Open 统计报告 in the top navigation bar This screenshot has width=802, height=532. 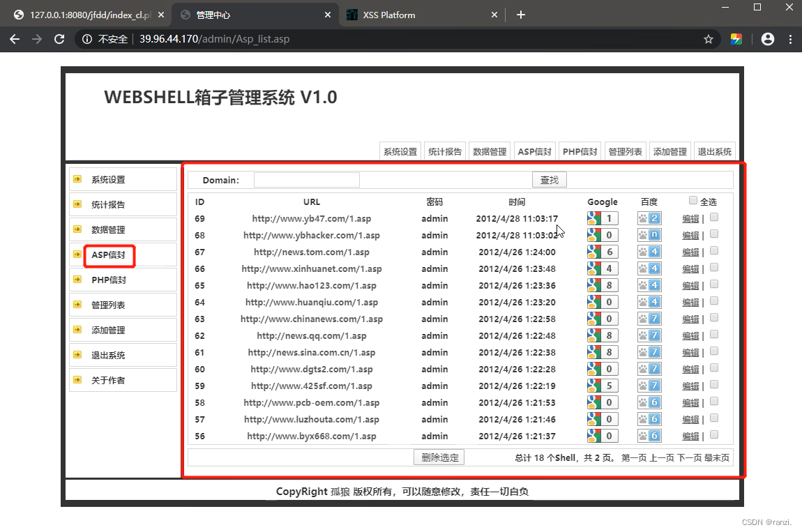pos(445,151)
